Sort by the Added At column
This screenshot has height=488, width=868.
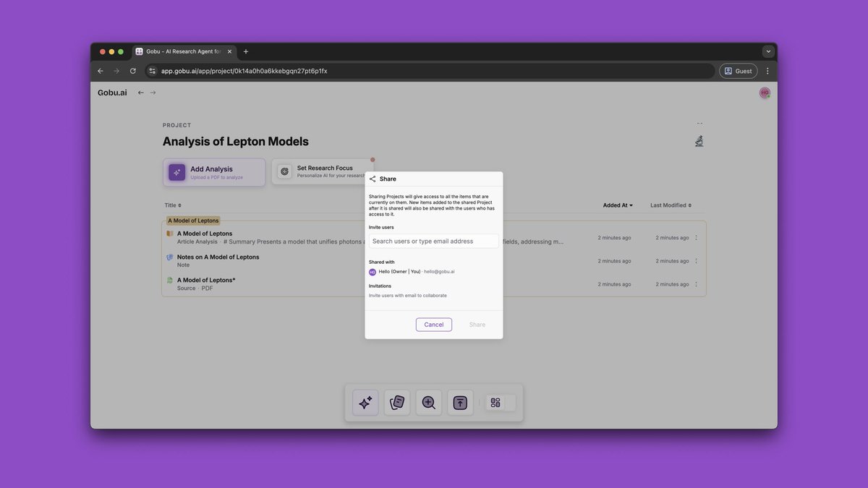coord(618,205)
